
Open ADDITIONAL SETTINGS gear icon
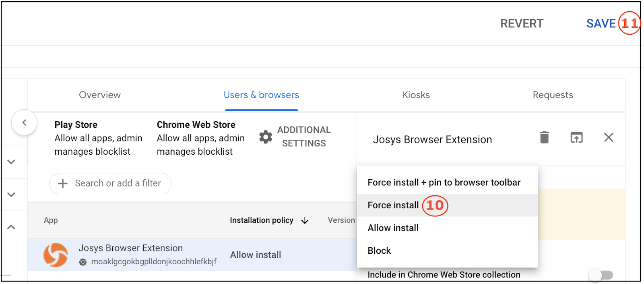266,137
